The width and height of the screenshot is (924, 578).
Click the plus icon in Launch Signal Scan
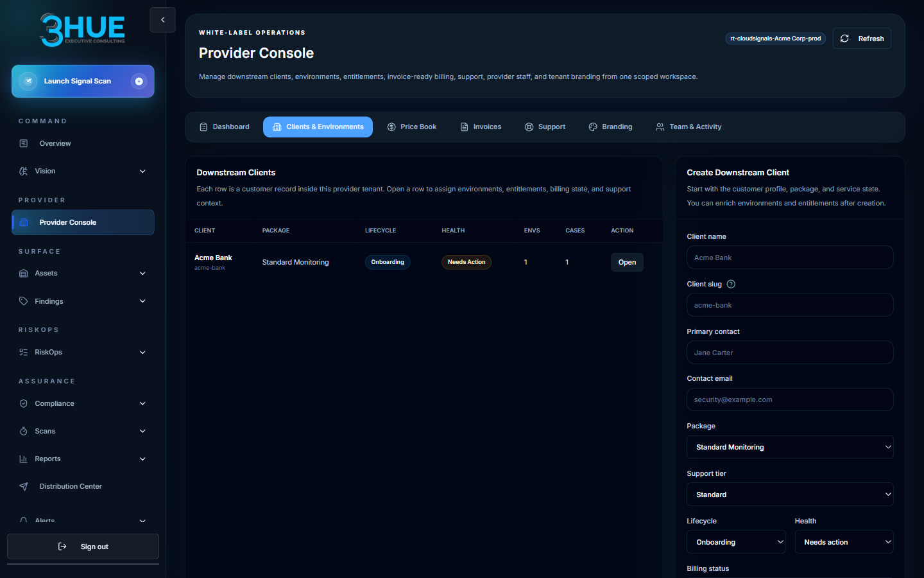pyautogui.click(x=139, y=82)
